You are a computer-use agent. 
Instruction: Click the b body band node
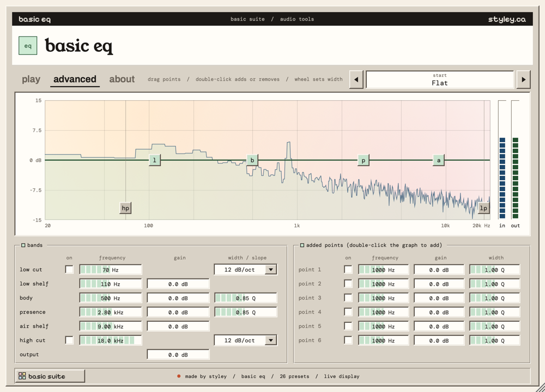pos(252,160)
